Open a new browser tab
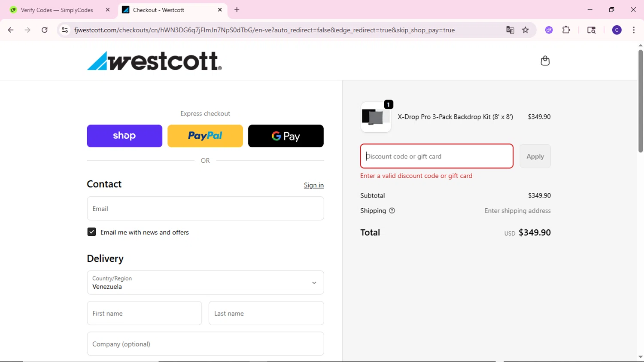The width and height of the screenshot is (644, 362). click(237, 10)
